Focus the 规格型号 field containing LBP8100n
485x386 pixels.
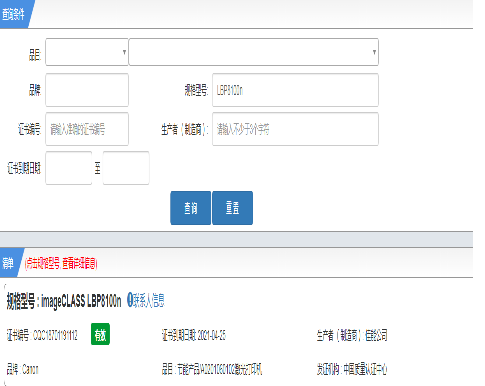click(x=295, y=90)
